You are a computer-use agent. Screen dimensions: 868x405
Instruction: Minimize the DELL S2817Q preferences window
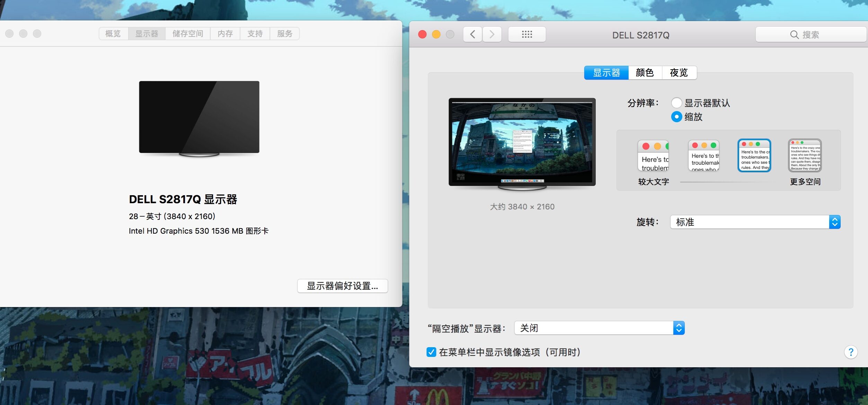tap(436, 34)
